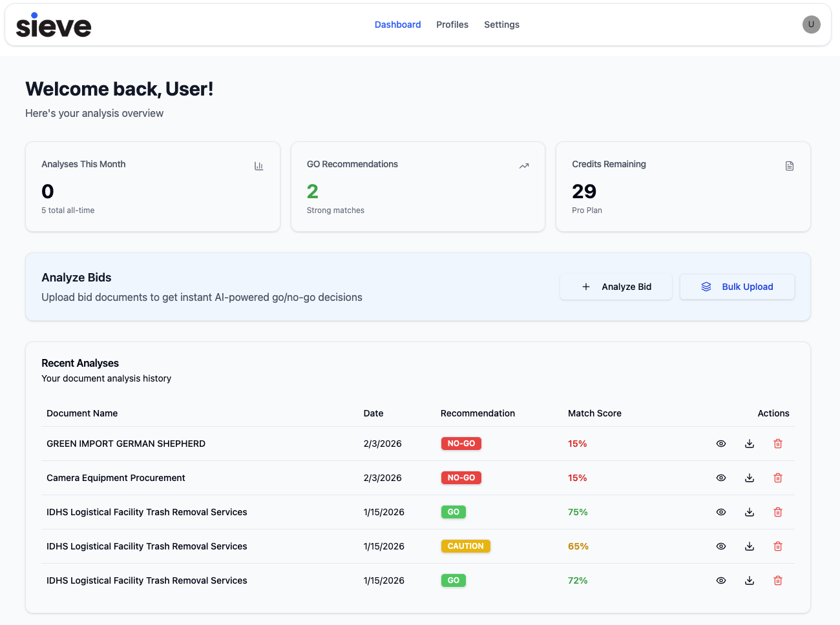Start a Bulk Upload
Image resolution: width=840 pixels, height=625 pixels.
coord(737,287)
